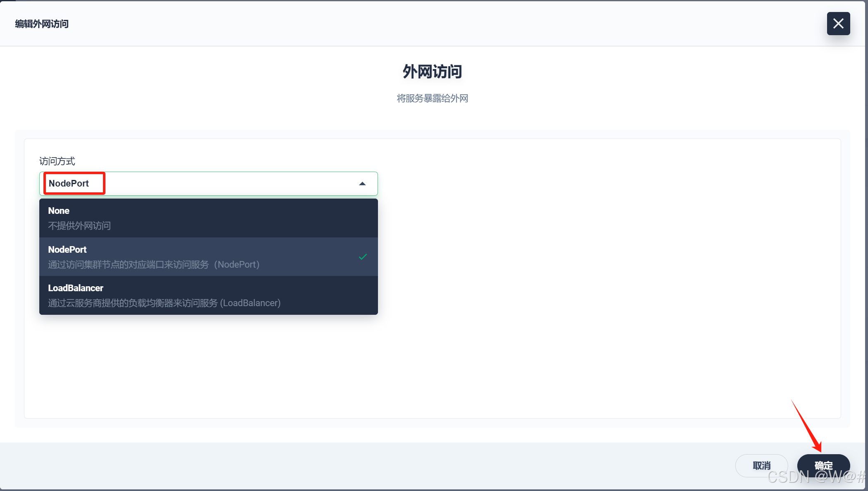Close the 编辑外网访问 dialog with the X button
Viewport: 868px width, 491px height.
pyautogui.click(x=838, y=24)
